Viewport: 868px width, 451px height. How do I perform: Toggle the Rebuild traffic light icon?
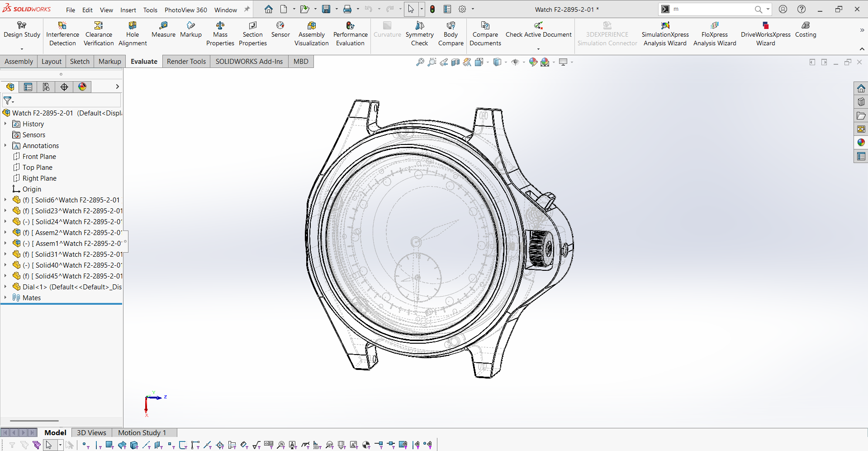pos(432,9)
